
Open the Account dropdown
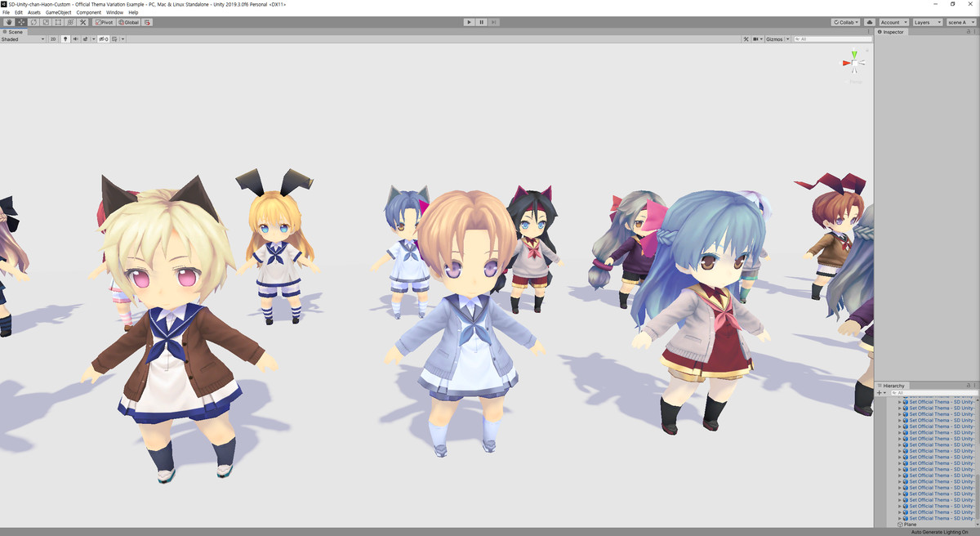[x=893, y=22]
